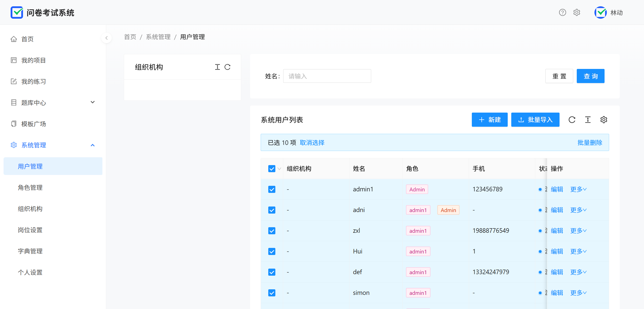Go to 角色管理 menu item
The image size is (644, 309).
30,188
